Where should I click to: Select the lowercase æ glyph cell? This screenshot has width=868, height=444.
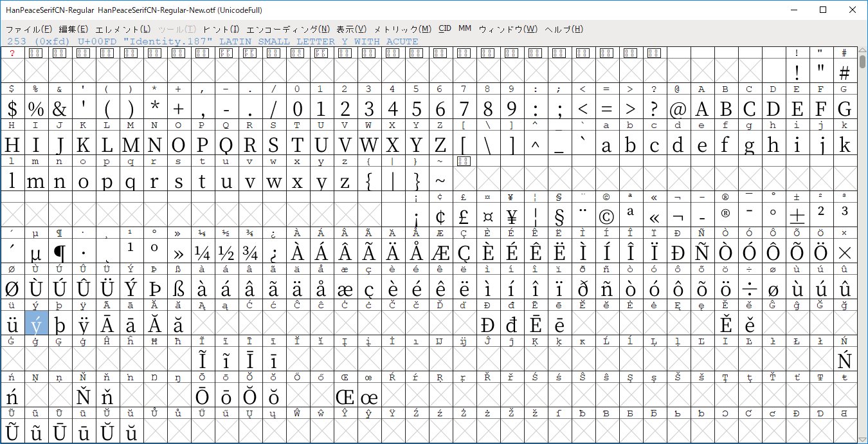click(345, 288)
